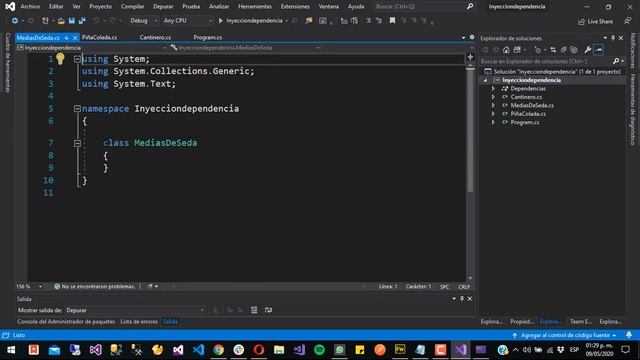
Task: Expand the Cantinero.cs tree node arrow
Action: [x=493, y=97]
